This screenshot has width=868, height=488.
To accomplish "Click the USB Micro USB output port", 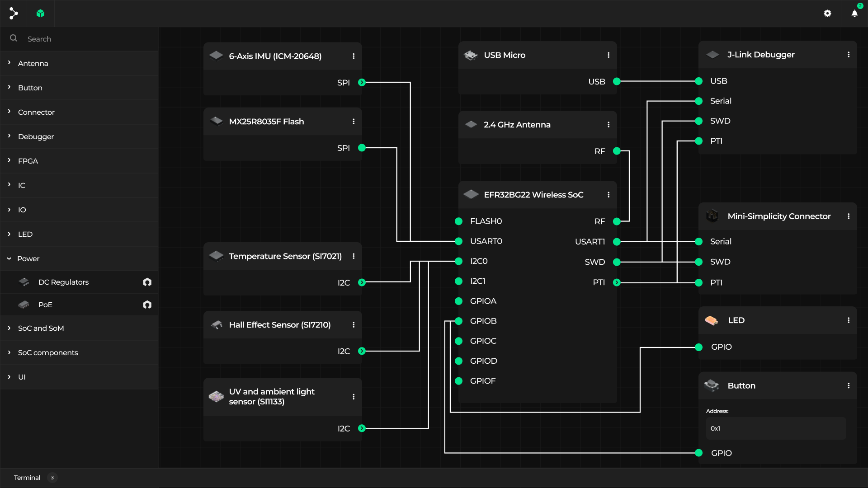I will (617, 81).
